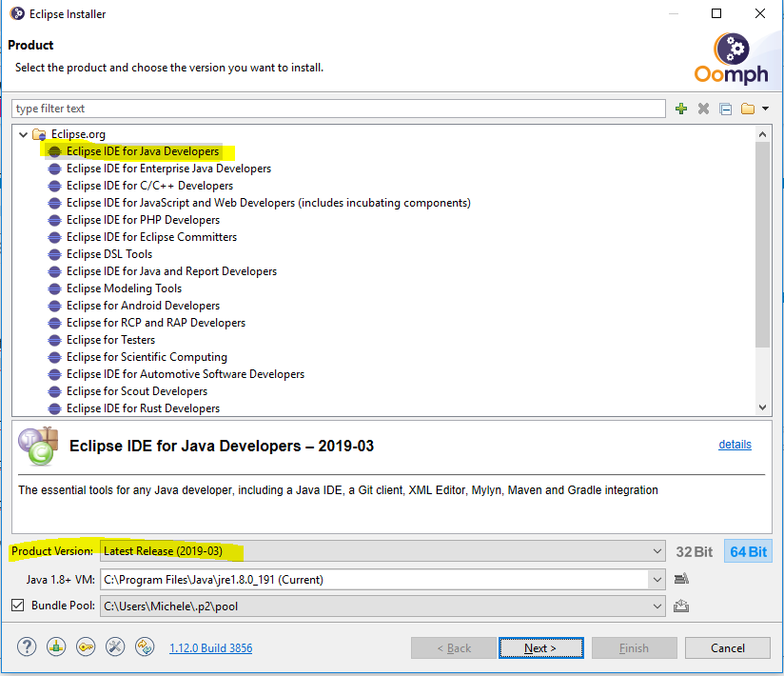Viewport: 784px width, 676px height.
Task: Select Eclipse IDE for JavaScript and Web Developers
Action: [268, 203]
